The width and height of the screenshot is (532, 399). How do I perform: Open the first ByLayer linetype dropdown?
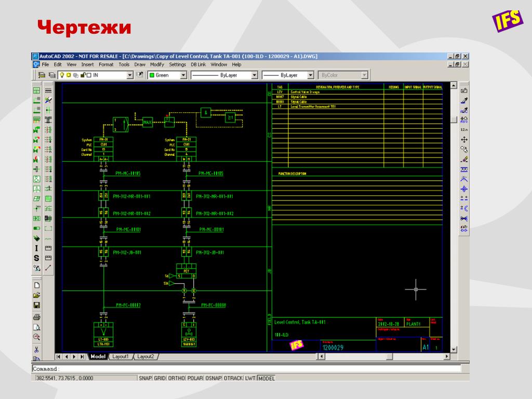point(255,75)
